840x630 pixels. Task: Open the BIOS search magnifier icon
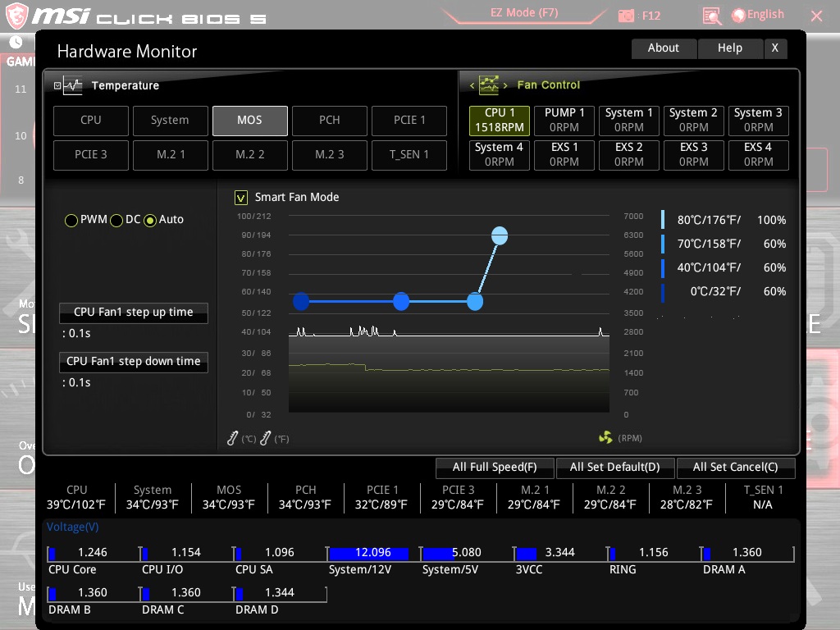[x=711, y=16]
